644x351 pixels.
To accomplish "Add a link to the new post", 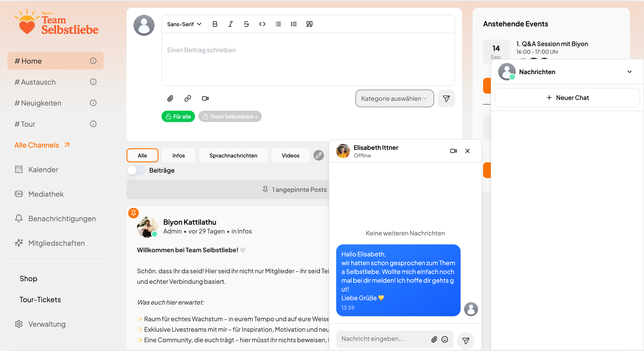I will pos(188,98).
